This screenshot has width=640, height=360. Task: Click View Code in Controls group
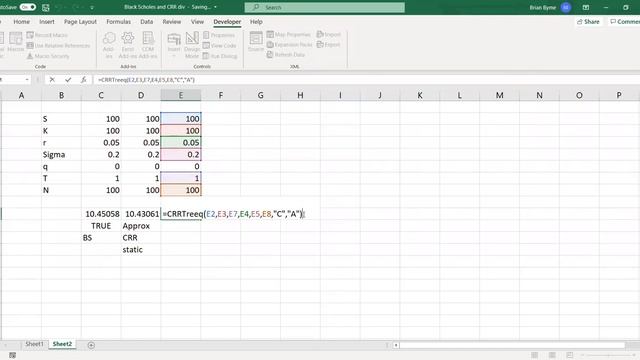pyautogui.click(x=220, y=45)
